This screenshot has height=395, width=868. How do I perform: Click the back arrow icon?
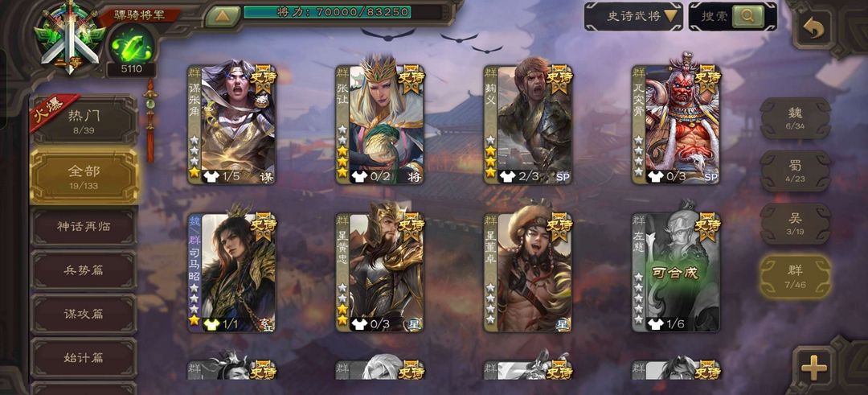tap(813, 29)
